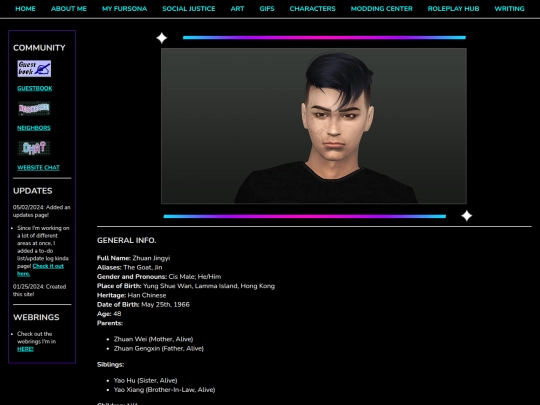Open the webrings HERE! link

coord(25,349)
